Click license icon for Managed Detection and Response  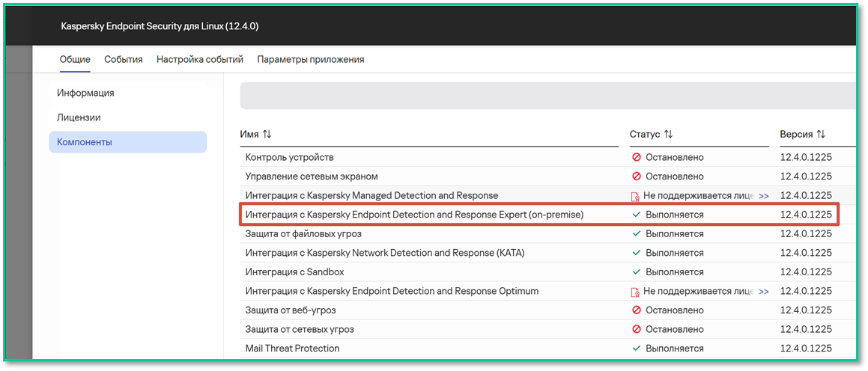point(636,196)
